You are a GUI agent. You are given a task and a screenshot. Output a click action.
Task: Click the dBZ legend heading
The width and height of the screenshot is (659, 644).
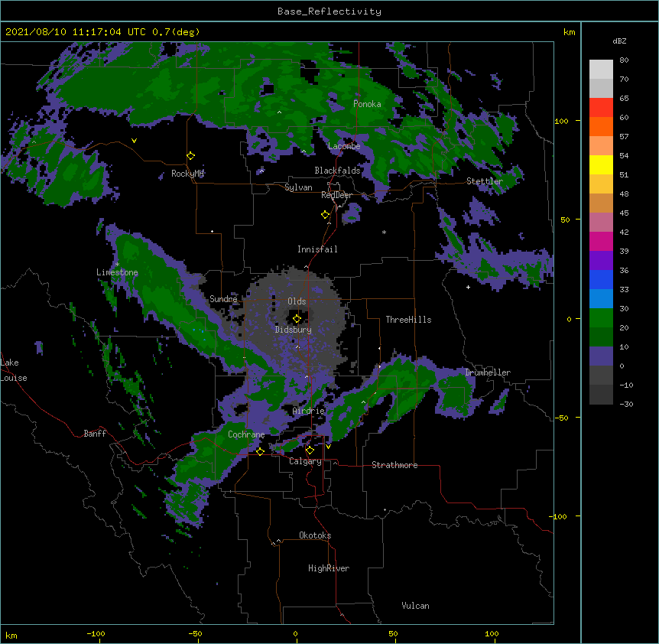click(x=619, y=41)
